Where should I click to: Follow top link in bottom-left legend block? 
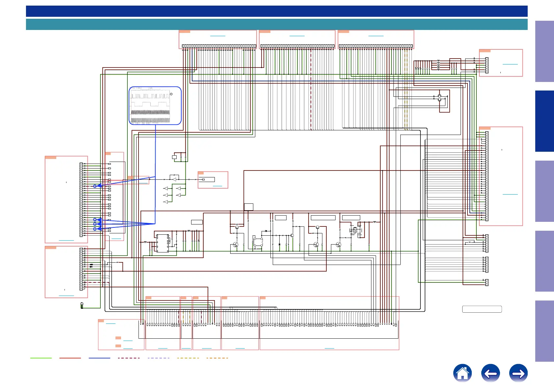(x=111, y=324)
